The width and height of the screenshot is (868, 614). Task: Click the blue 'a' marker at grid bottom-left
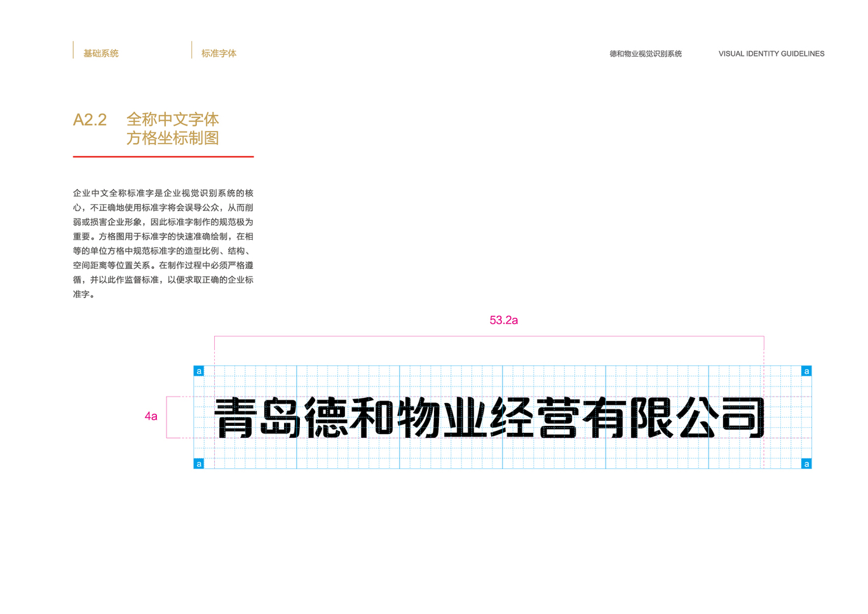coord(199,464)
